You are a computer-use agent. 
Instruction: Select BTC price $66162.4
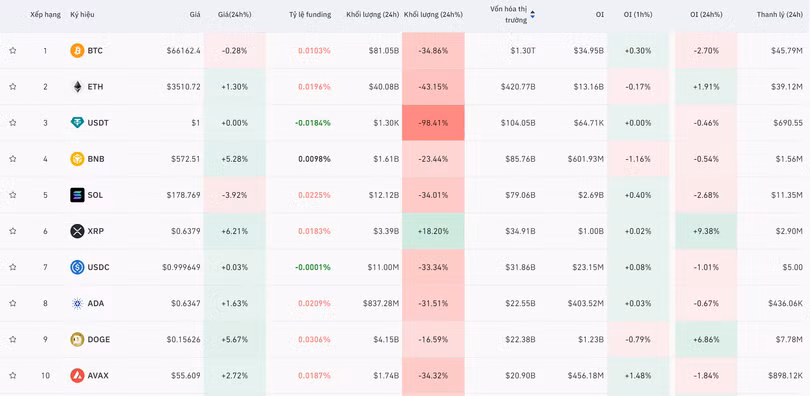coord(183,51)
